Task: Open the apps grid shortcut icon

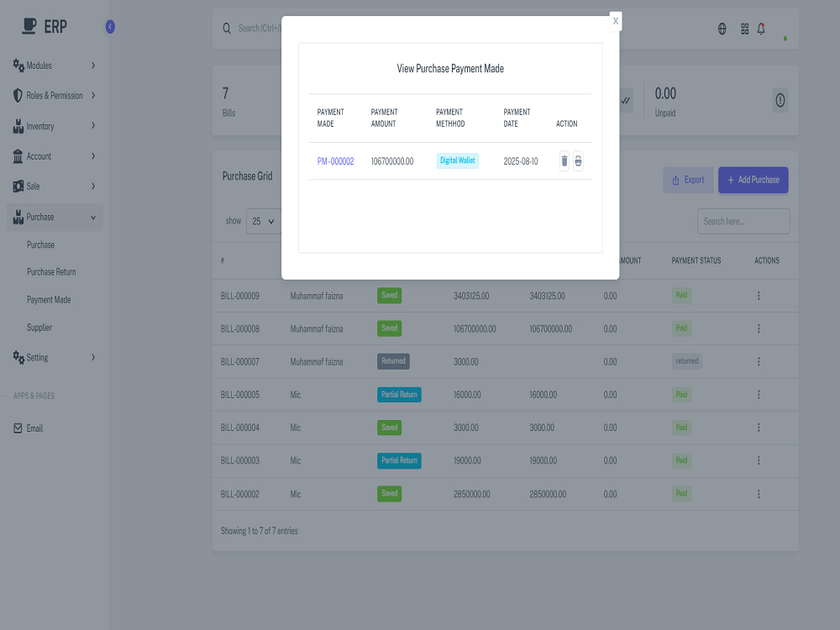Action: [x=744, y=29]
